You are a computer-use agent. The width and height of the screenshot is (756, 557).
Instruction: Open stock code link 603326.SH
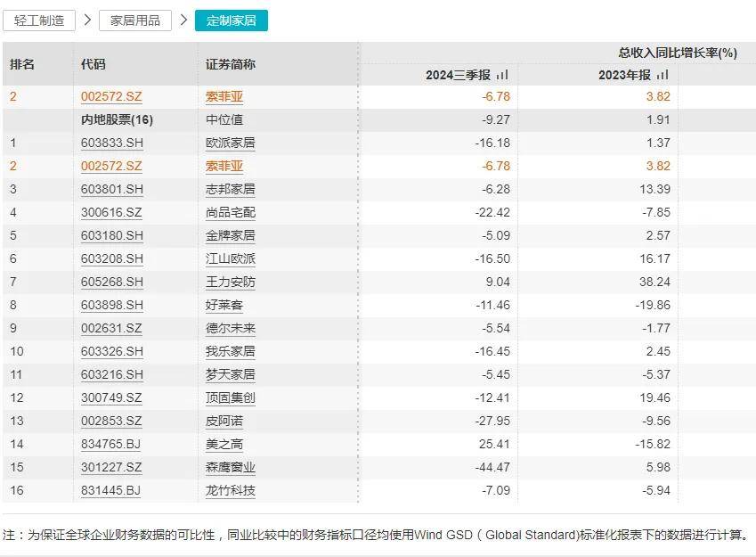(112, 351)
